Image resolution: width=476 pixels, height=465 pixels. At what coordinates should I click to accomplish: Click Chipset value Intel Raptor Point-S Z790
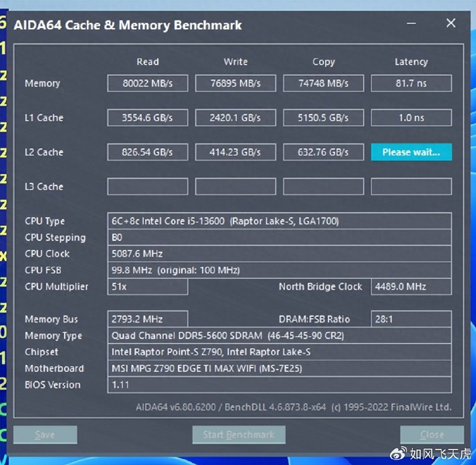tap(279, 351)
